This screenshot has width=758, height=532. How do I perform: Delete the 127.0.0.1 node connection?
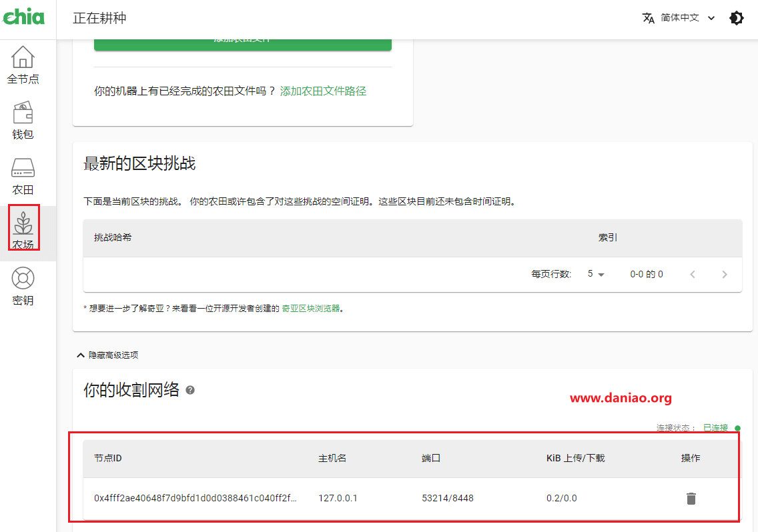691,498
